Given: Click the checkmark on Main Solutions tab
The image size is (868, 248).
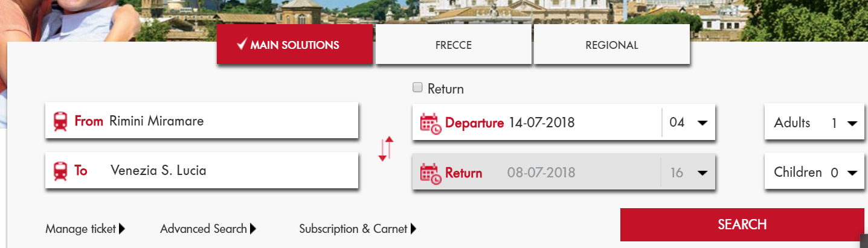Looking at the screenshot, I should (242, 45).
